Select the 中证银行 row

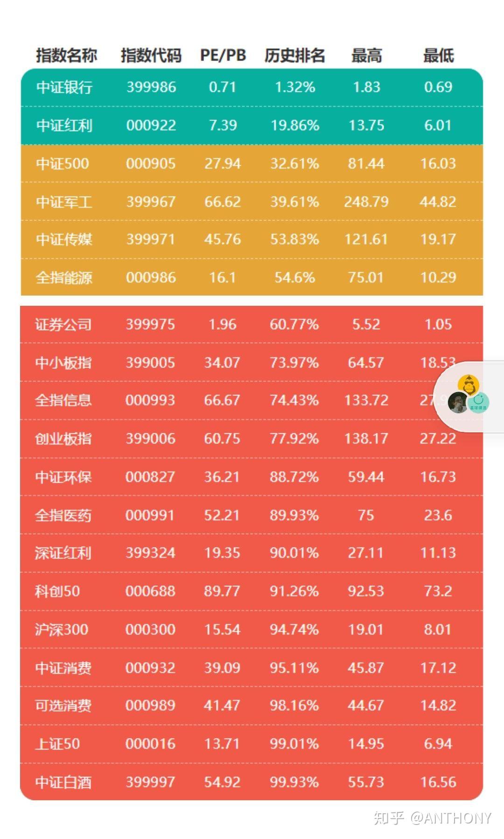[252, 87]
